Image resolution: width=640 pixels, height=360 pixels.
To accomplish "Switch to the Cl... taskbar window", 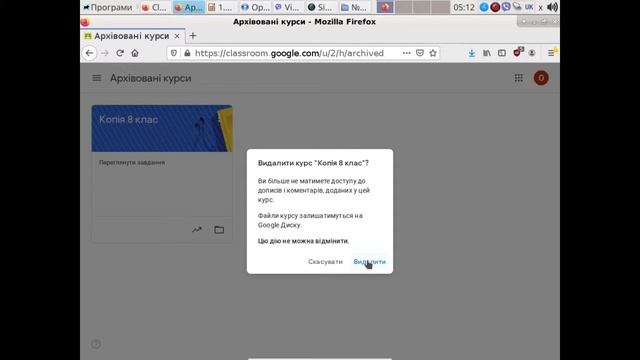I will click(x=154, y=7).
